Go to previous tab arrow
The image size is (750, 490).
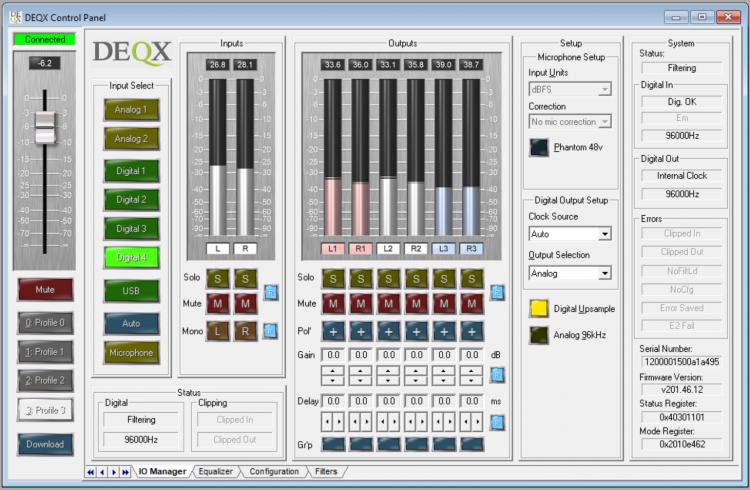coord(102,472)
